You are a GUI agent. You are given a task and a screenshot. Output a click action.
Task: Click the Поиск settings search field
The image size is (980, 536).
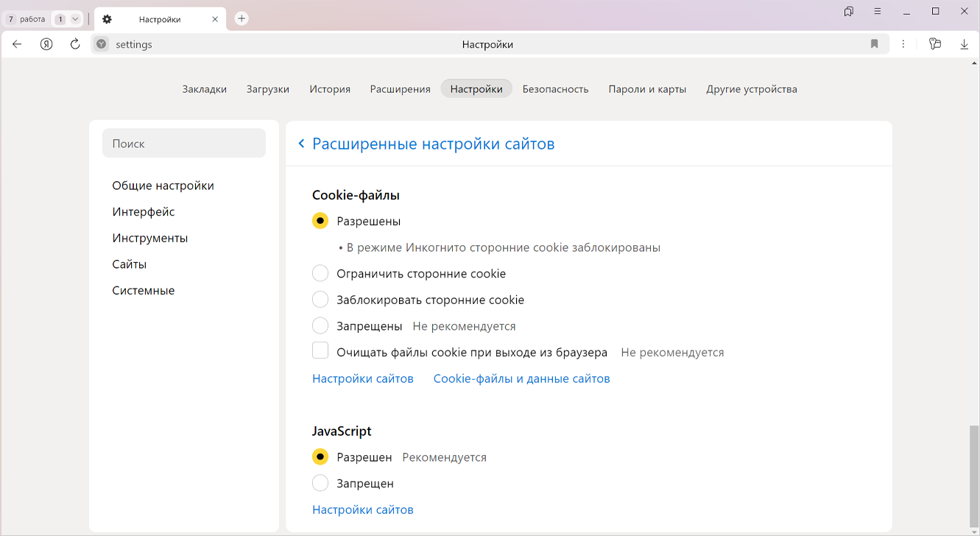click(x=184, y=144)
